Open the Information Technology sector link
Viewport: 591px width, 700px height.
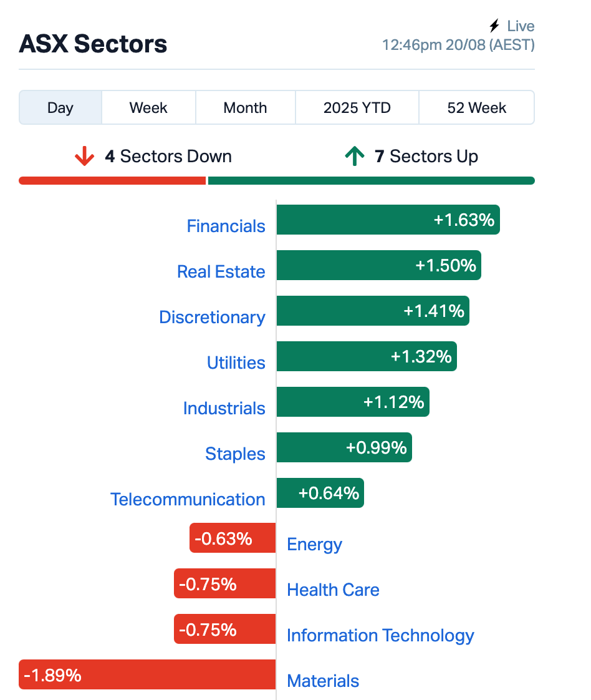pyautogui.click(x=380, y=636)
